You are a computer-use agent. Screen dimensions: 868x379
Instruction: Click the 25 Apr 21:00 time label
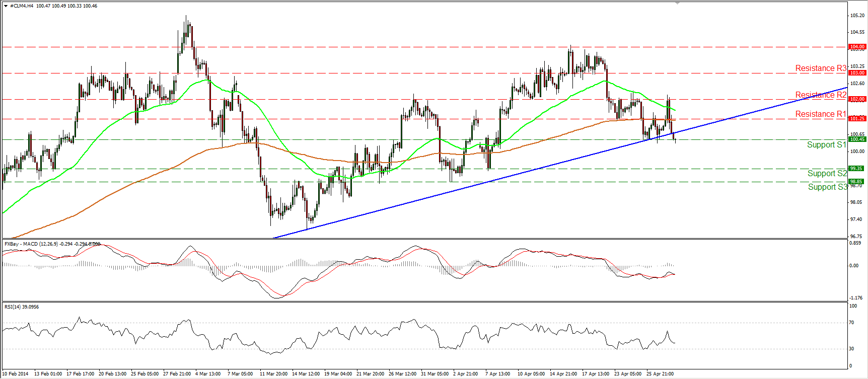(x=660, y=374)
